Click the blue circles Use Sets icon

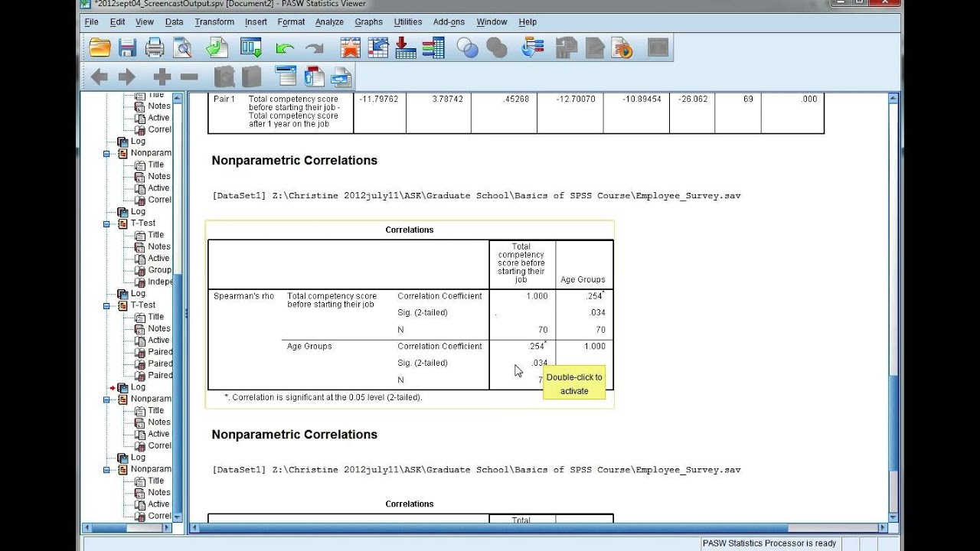pos(468,49)
